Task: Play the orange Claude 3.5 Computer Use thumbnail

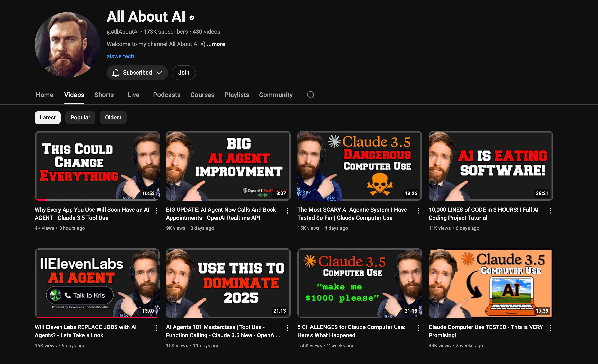Action: coord(491,283)
